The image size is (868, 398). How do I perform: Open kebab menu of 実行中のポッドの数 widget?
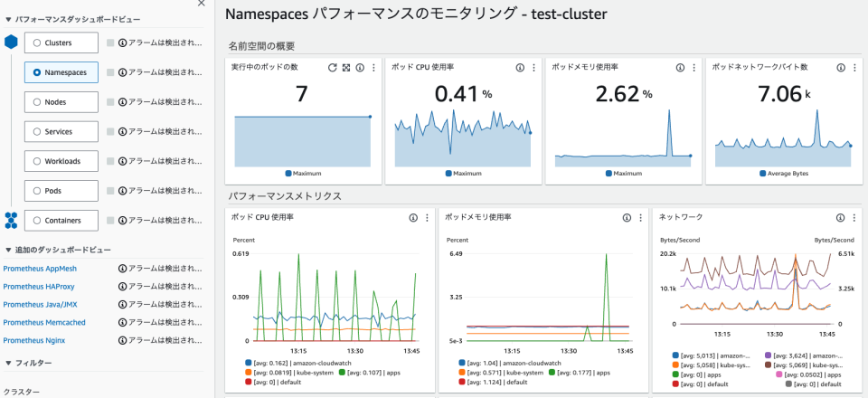[373, 68]
